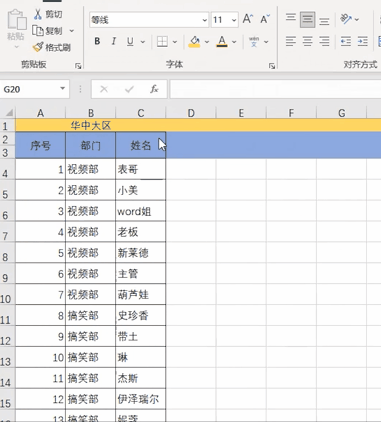Viewport: 381px width, 422px height.
Task: Select column C header
Action: (141, 113)
